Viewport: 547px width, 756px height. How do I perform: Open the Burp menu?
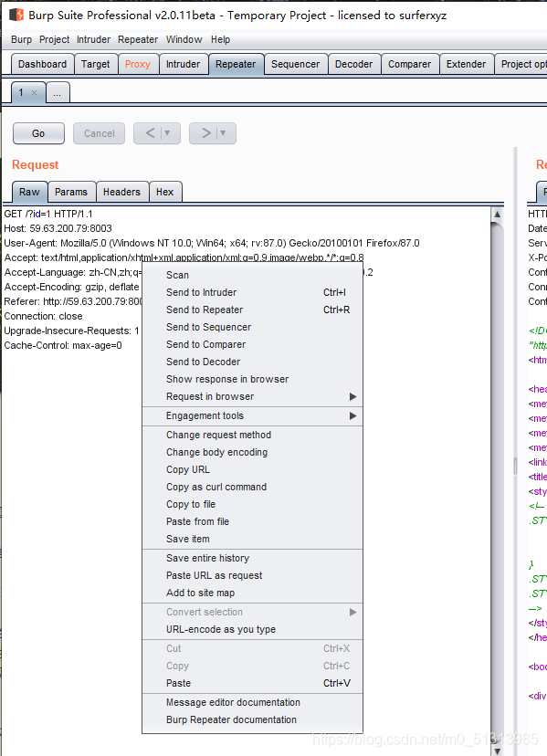(x=21, y=39)
